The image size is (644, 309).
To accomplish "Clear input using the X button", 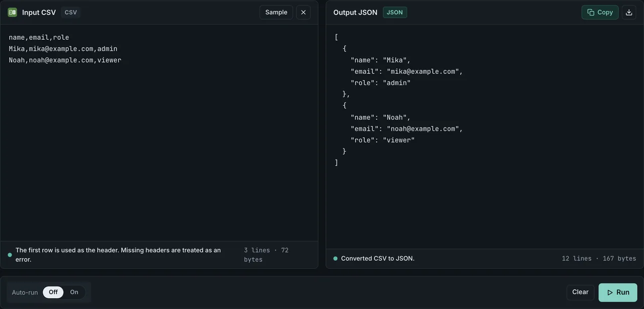I will tap(303, 12).
